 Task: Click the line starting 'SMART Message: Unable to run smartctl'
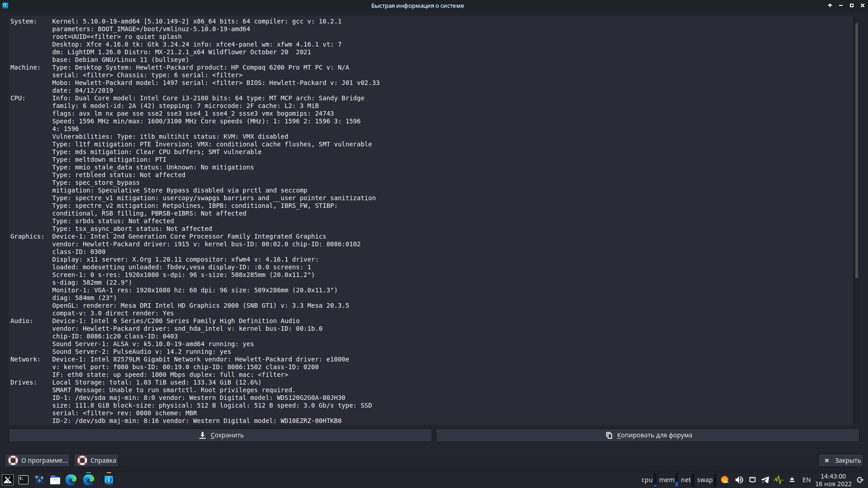click(x=174, y=390)
